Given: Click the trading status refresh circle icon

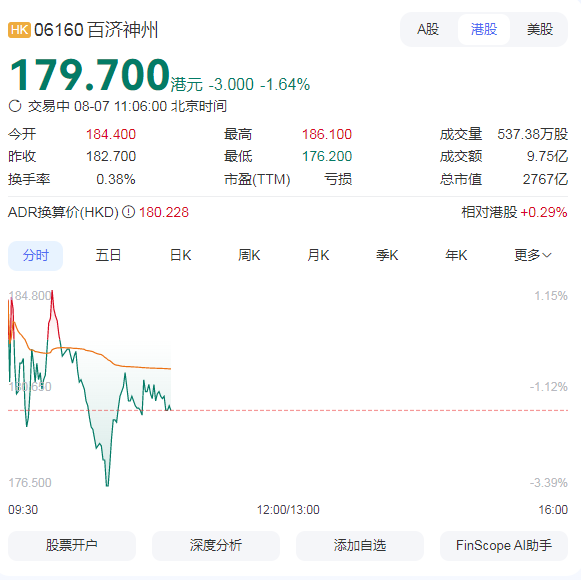Looking at the screenshot, I should pos(15,106).
